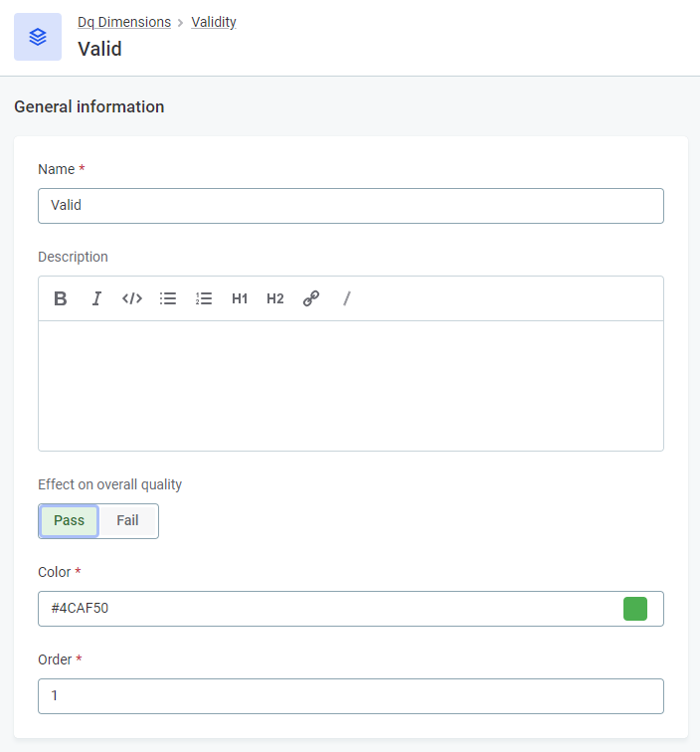This screenshot has height=752, width=700.
Task: Open the Validity breadcrumb link
Action: point(214,22)
